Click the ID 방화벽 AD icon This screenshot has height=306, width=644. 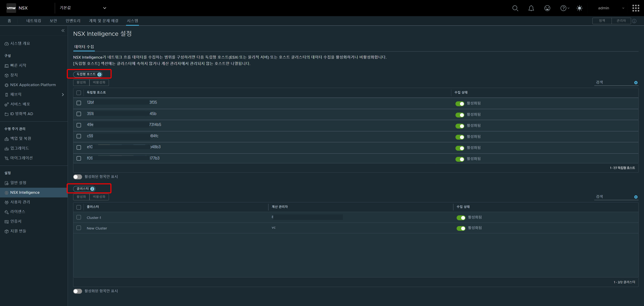(x=6, y=114)
